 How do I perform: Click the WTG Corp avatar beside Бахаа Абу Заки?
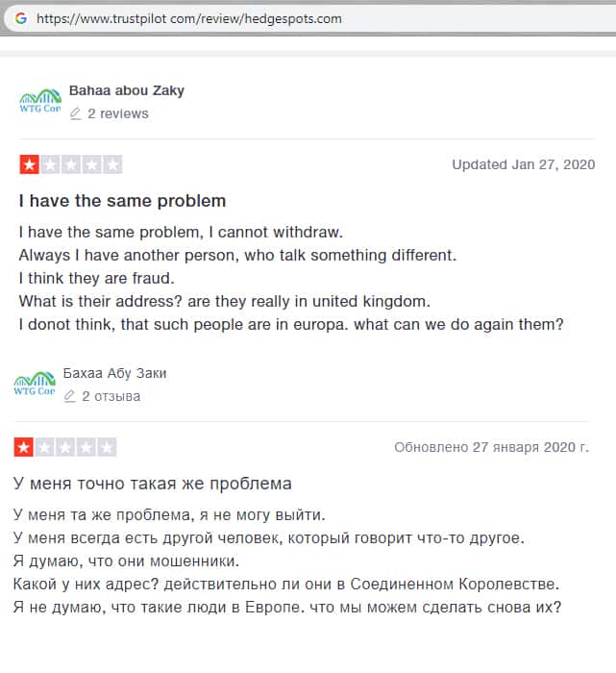point(35,385)
